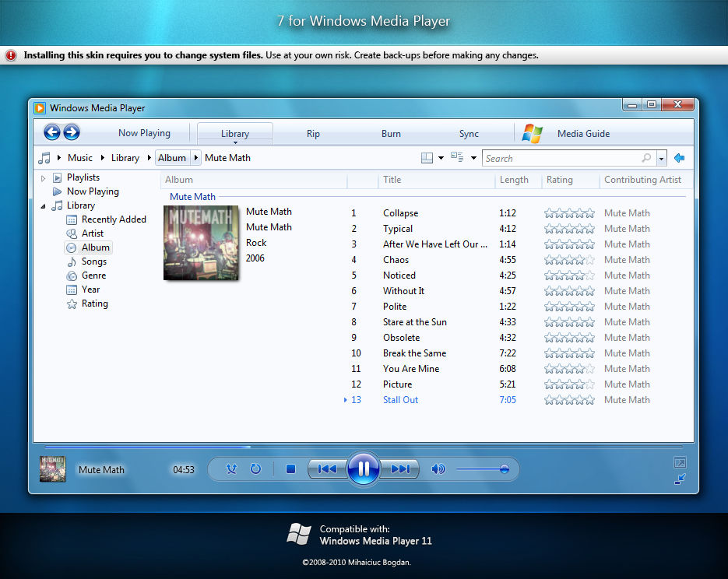Click the Artist icon in sidebar

point(72,233)
